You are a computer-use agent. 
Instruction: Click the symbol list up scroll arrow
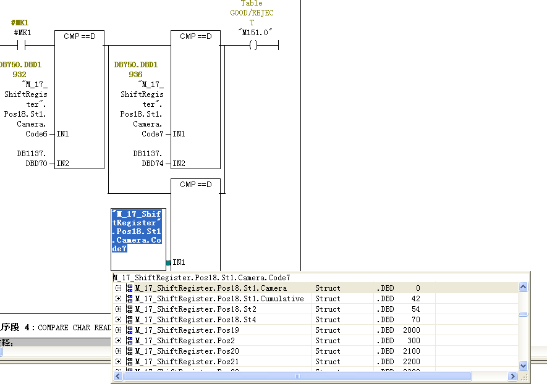click(524, 287)
